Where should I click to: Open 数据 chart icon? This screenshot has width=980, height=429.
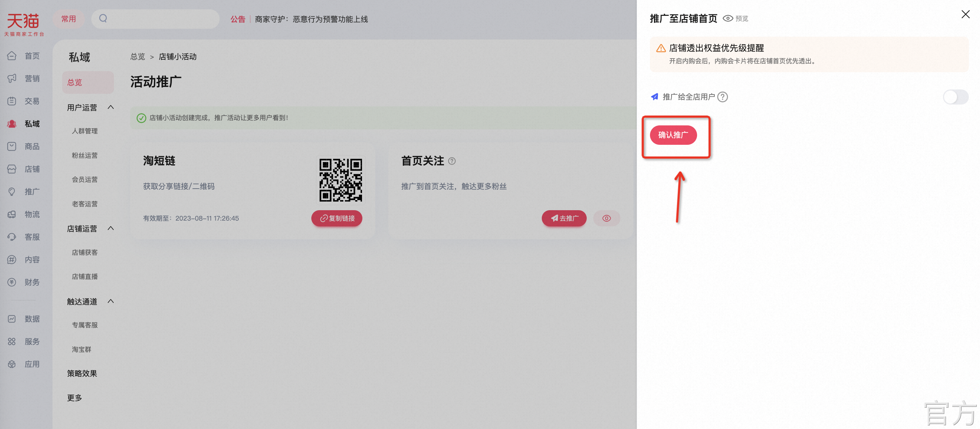point(12,319)
